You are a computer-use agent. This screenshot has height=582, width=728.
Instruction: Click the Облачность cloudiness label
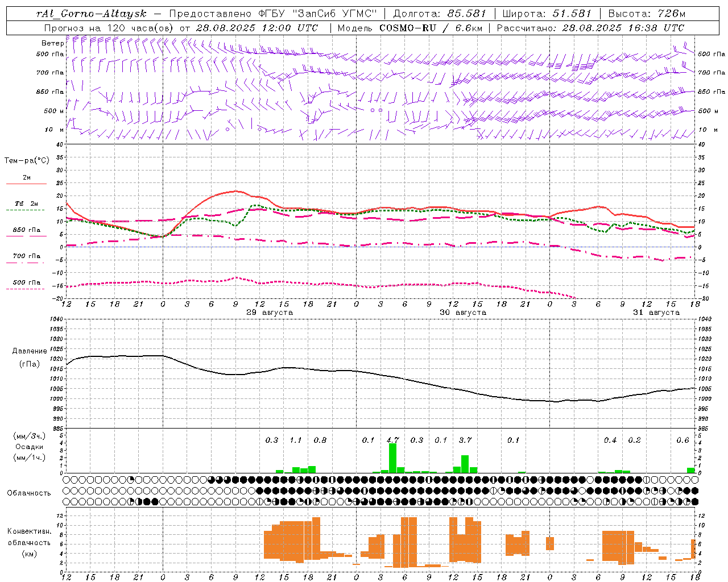[x=29, y=493]
